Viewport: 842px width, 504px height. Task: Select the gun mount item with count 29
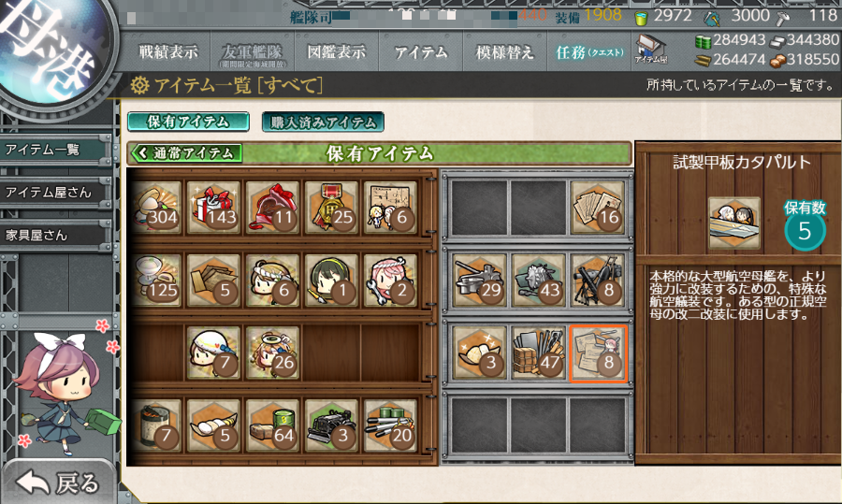tap(480, 281)
